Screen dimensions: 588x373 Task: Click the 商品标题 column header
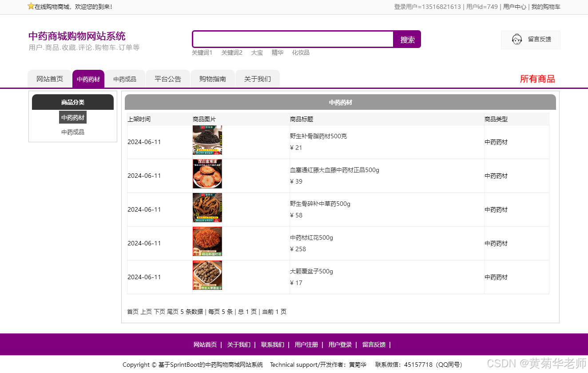tap(302, 119)
